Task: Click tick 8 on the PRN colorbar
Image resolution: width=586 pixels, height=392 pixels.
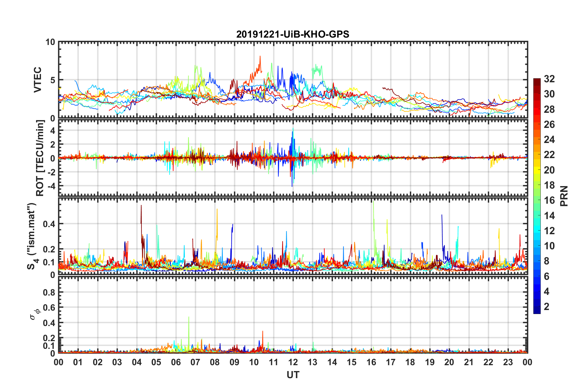Action: point(547,261)
